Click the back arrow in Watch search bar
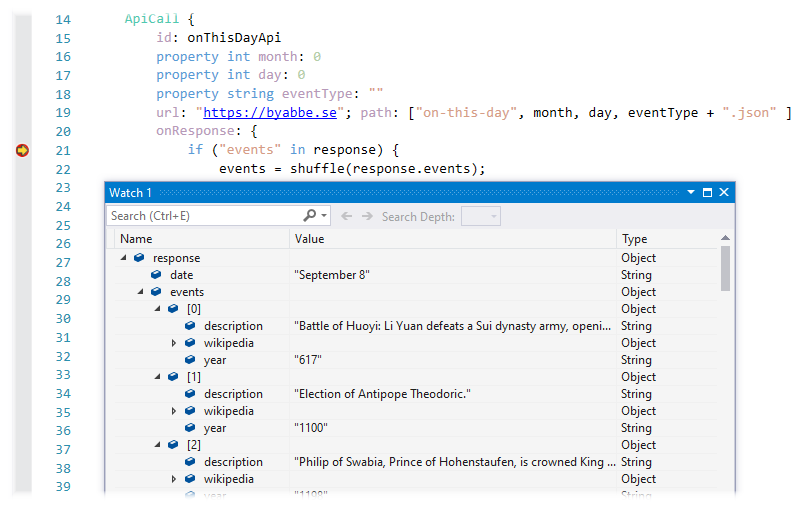Viewport: 809px width, 507px height. point(346,216)
